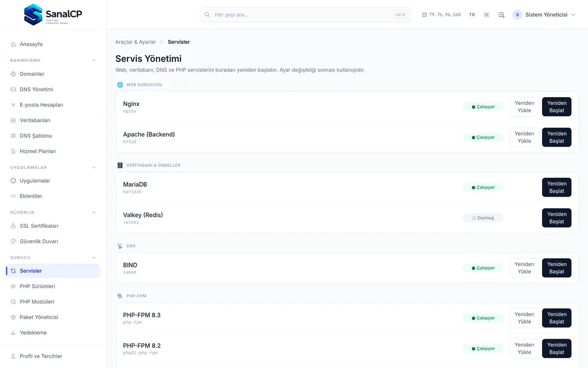This screenshot has width=588, height=368.
Task: Collapse the UYGULAMALAR sidebar section
Action: point(93,167)
